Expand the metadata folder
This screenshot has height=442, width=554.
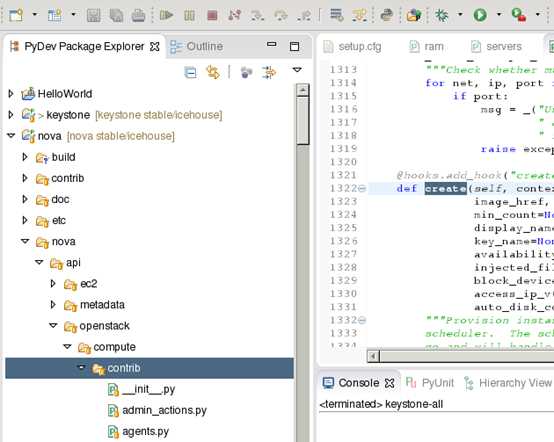pyautogui.click(x=53, y=305)
